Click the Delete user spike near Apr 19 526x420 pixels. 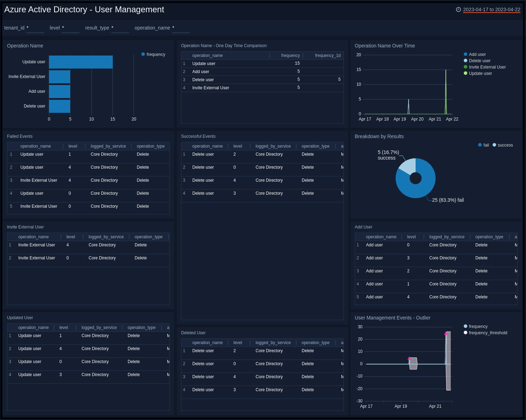point(409,106)
